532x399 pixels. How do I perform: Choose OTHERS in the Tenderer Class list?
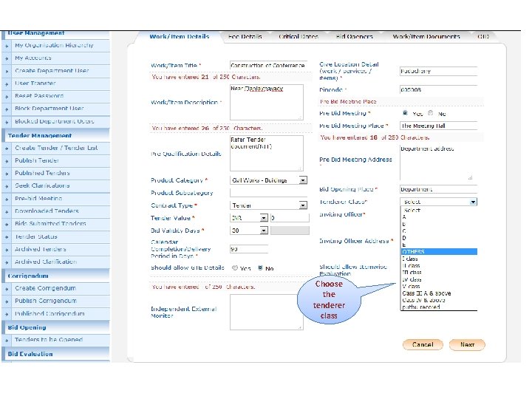(x=439, y=252)
